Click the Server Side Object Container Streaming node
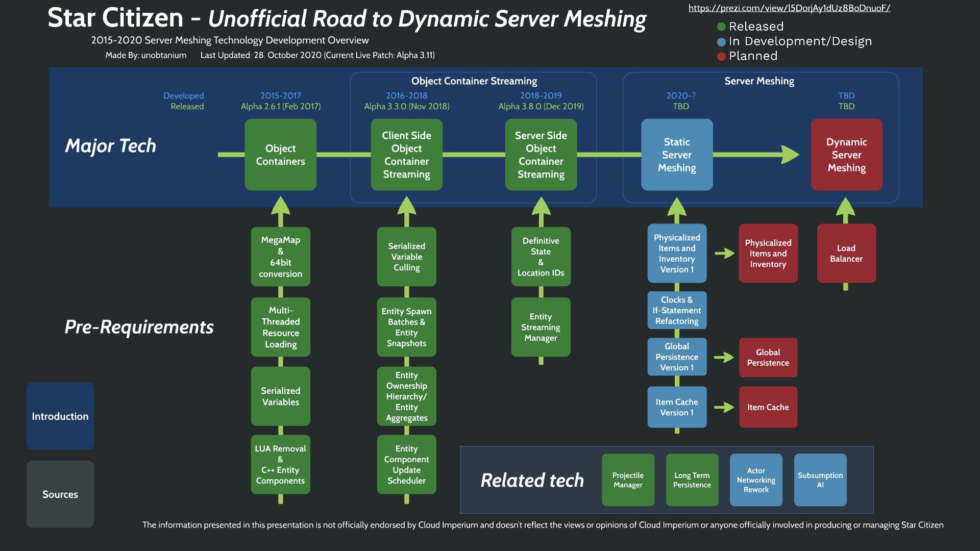Image resolution: width=980 pixels, height=551 pixels. tap(541, 155)
